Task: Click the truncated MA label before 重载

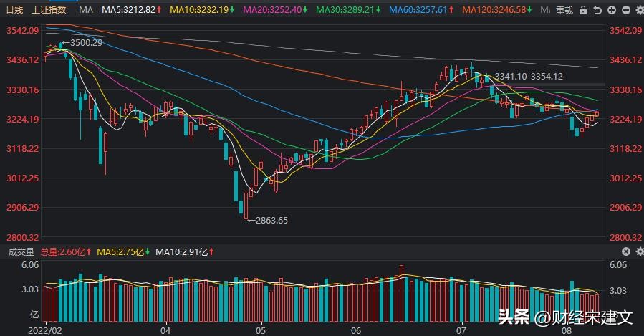Action: [x=545, y=10]
